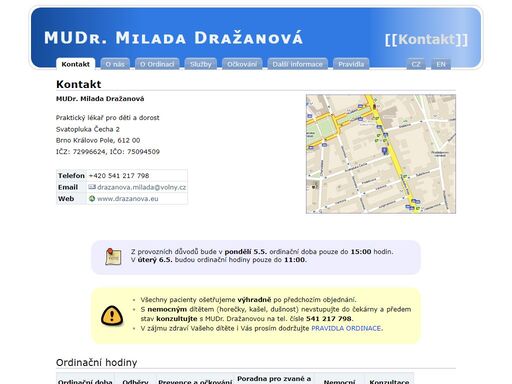The height and width of the screenshot is (384, 512).
Task: Switch to the Pravidla tab
Action: pyautogui.click(x=351, y=64)
